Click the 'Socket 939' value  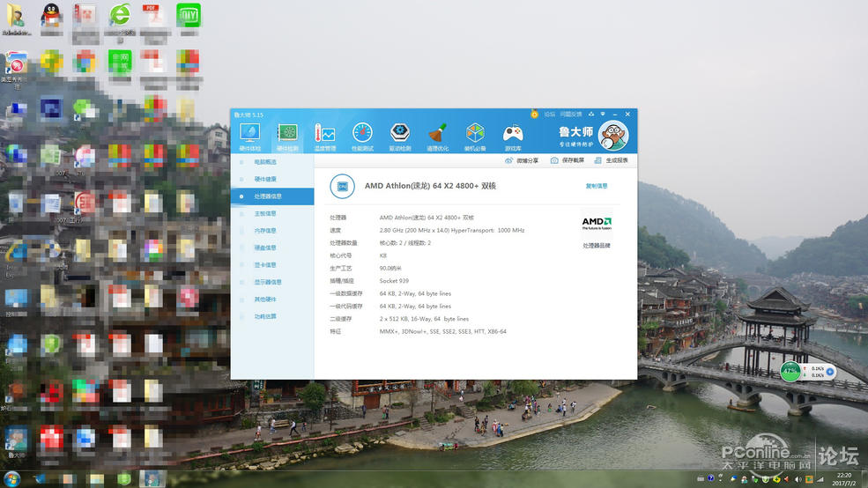click(394, 281)
